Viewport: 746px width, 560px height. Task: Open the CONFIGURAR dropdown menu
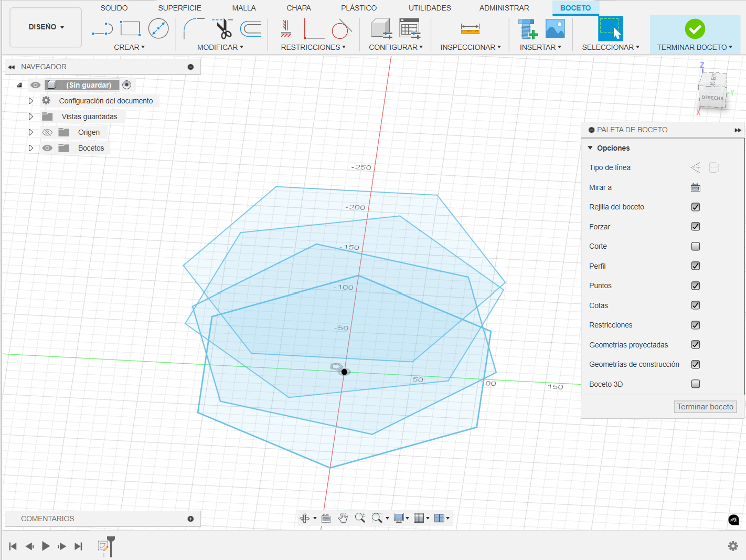396,47
